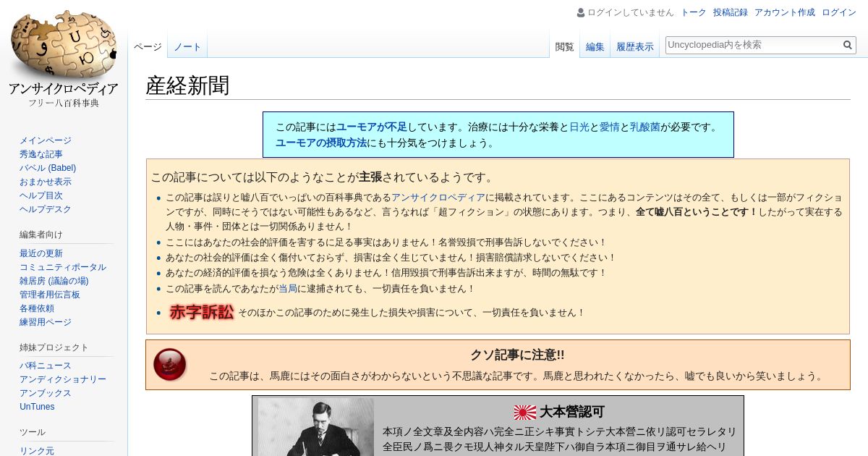Screen dimensions: 868x456
Task: Click フリー八百科事典 tagline under logo
Action: 64,104
